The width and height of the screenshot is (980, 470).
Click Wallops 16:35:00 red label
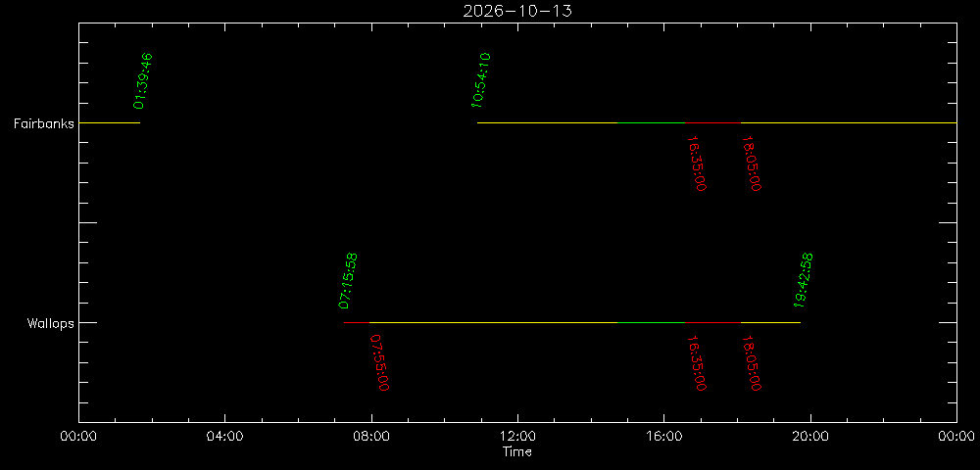pyautogui.click(x=696, y=363)
